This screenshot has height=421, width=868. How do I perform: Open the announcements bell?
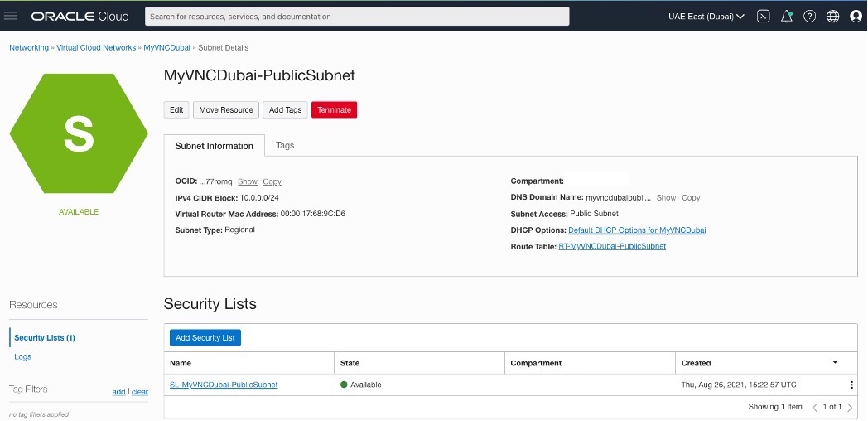[x=787, y=16]
